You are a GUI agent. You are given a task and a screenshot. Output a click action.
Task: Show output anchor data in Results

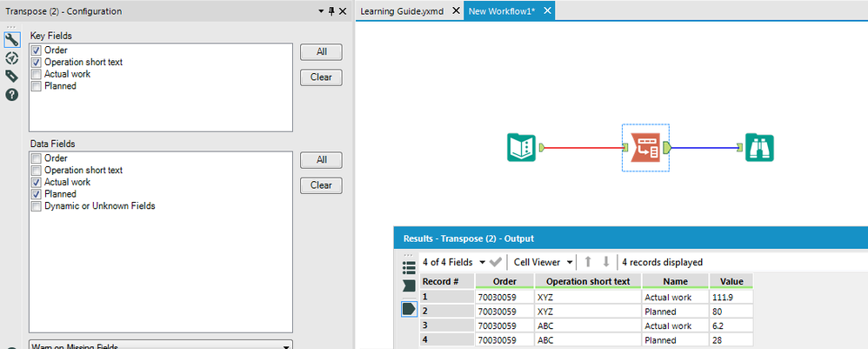click(x=409, y=309)
